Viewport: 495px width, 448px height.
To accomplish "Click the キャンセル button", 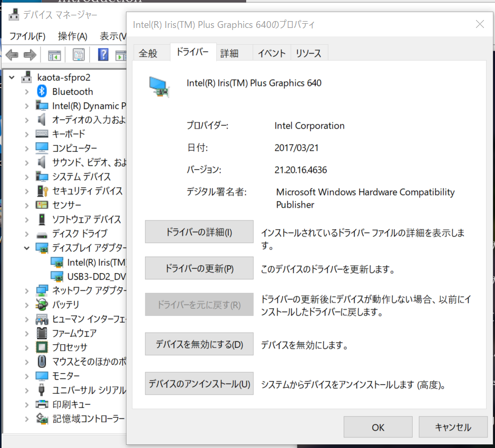I will tap(453, 427).
